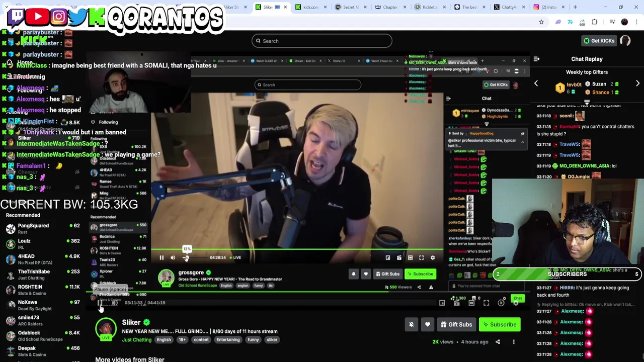
Task: Select the funny tag under Sliker
Action: pos(253,340)
